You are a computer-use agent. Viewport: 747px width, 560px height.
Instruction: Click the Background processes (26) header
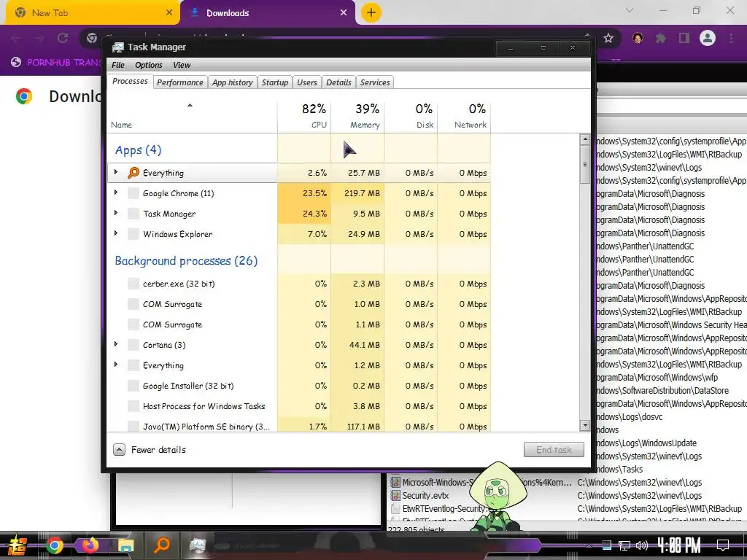(x=186, y=261)
